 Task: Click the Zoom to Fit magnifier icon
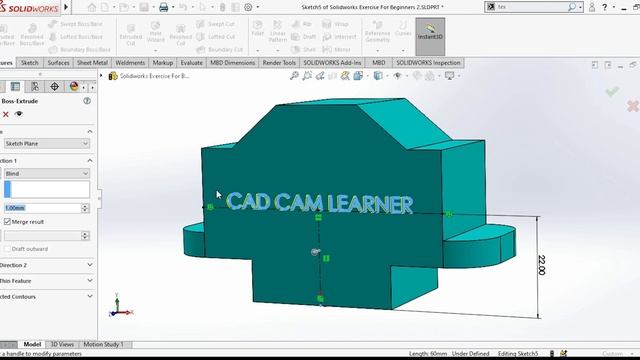[294, 76]
